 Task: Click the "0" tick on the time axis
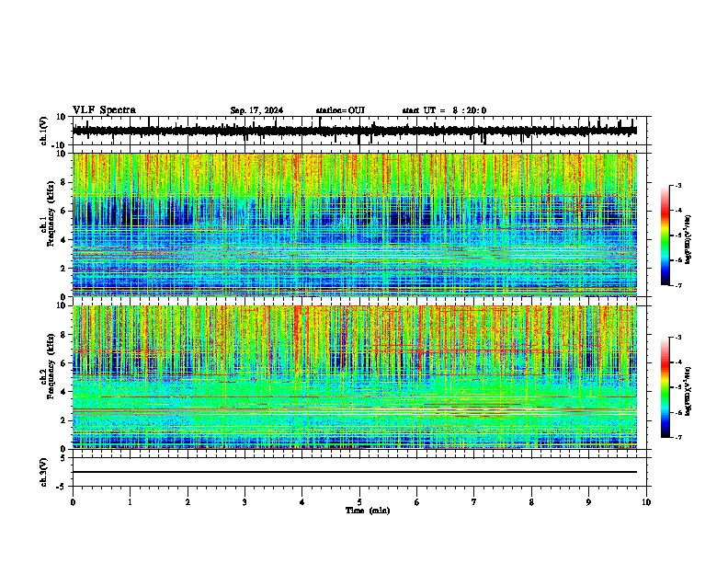click(73, 502)
